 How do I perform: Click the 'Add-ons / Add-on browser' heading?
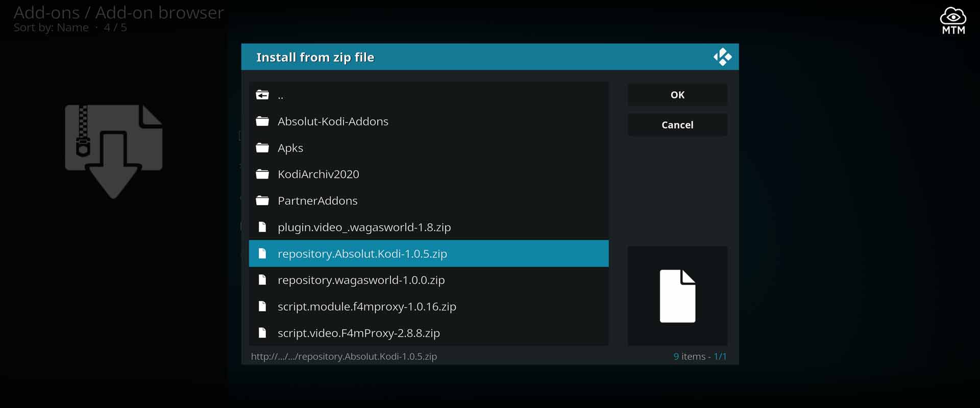point(118,12)
